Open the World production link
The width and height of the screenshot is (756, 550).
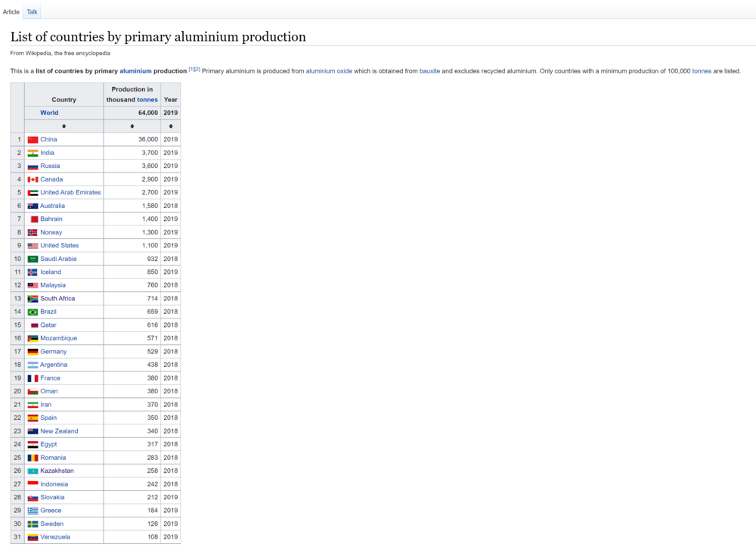pos(49,112)
